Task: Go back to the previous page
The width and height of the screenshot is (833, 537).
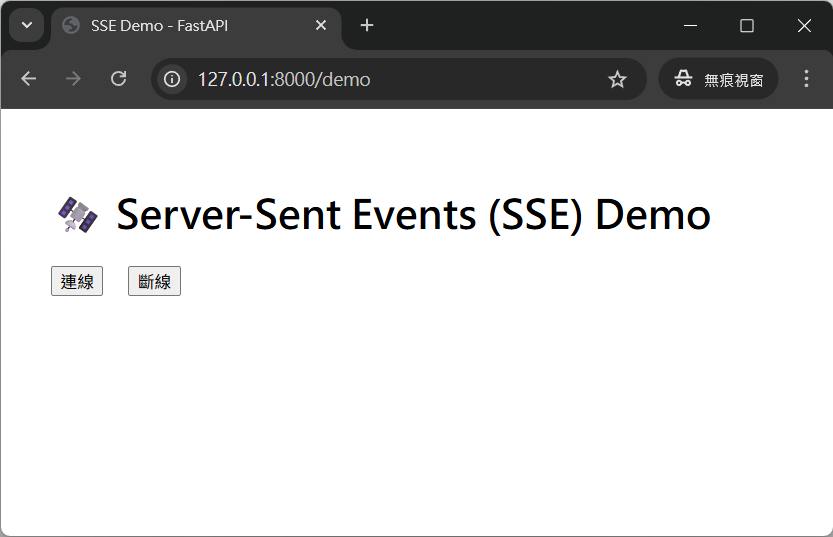Action: [x=28, y=79]
